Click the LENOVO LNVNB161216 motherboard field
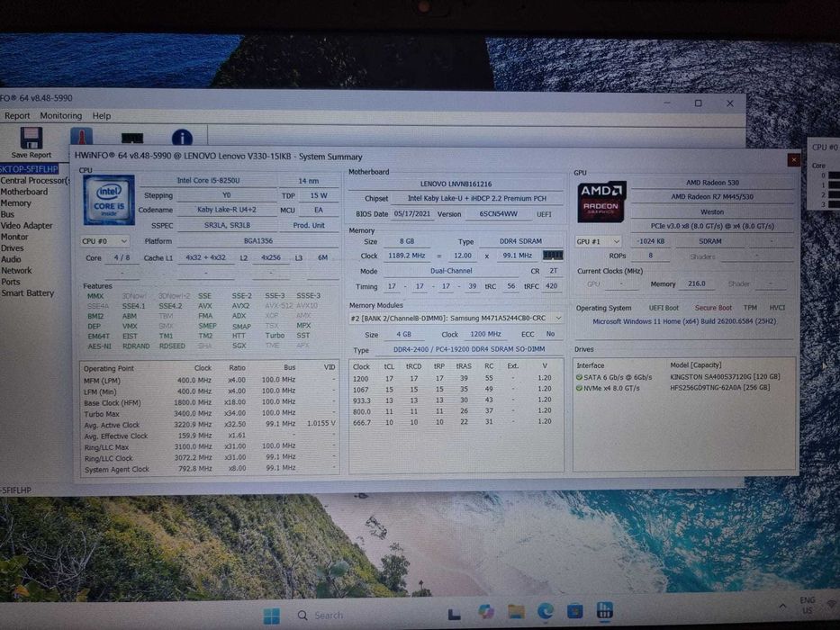The height and width of the screenshot is (630, 840). [x=456, y=184]
